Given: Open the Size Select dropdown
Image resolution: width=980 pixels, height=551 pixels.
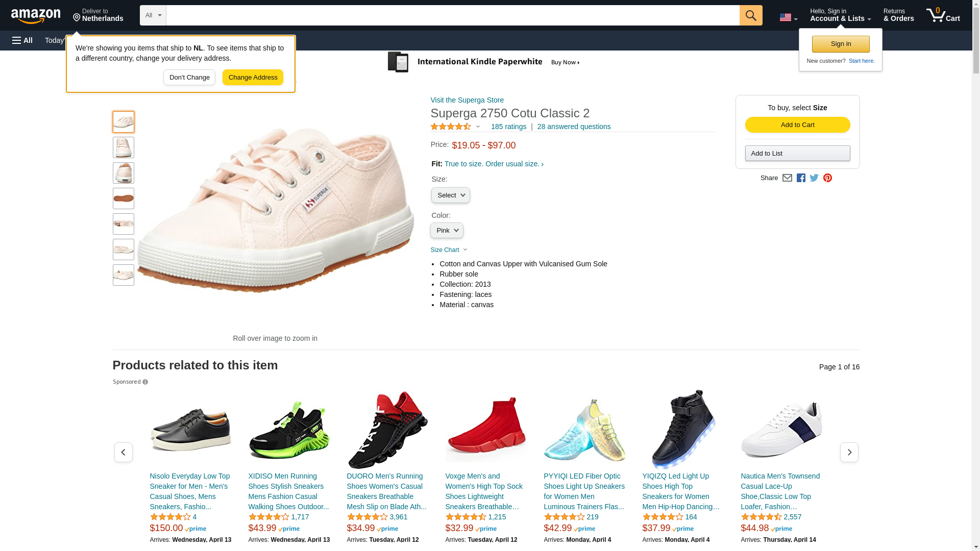Looking at the screenshot, I should [x=451, y=195].
